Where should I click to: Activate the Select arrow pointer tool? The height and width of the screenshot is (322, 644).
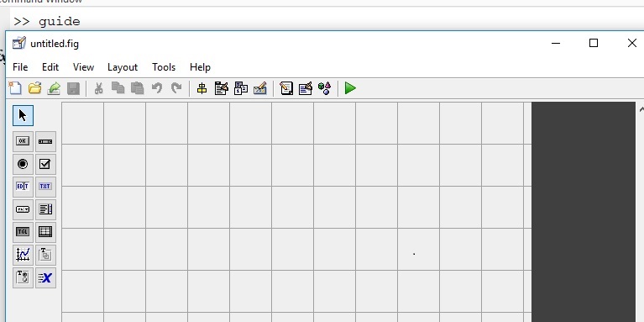click(23, 115)
